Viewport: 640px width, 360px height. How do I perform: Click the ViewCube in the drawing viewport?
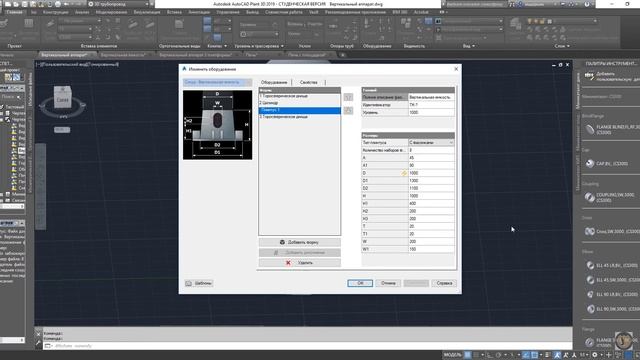click(x=62, y=97)
